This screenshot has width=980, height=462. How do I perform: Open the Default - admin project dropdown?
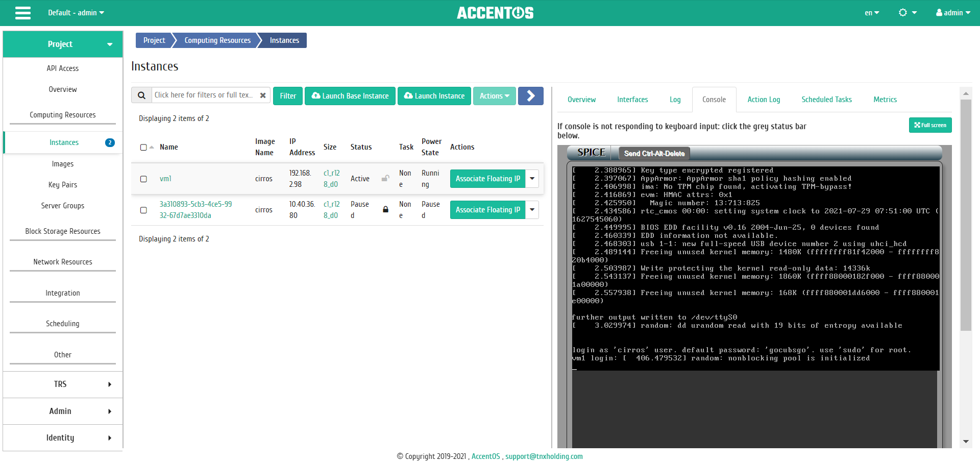pos(76,13)
